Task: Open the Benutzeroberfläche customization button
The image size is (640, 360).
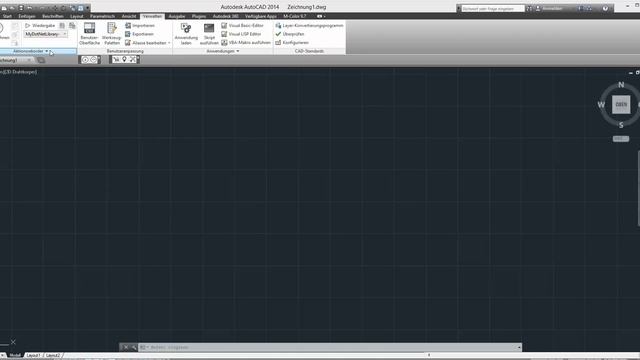Action: click(x=89, y=33)
